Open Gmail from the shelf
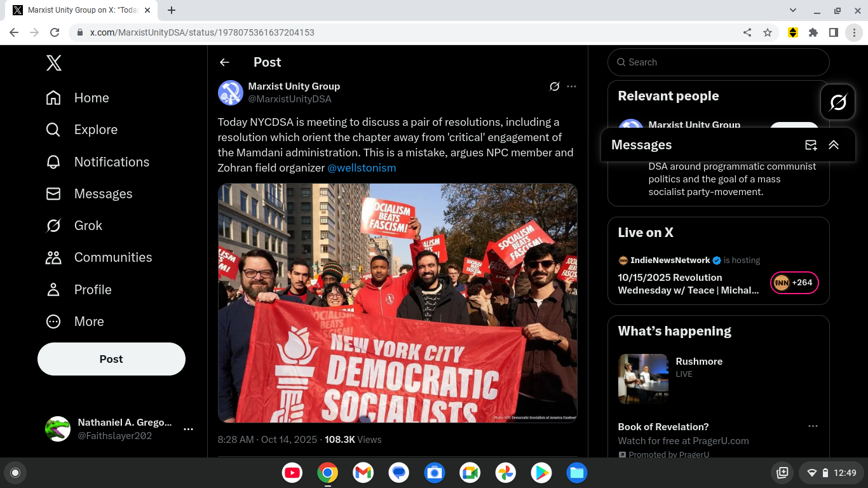868x488 pixels. click(363, 473)
